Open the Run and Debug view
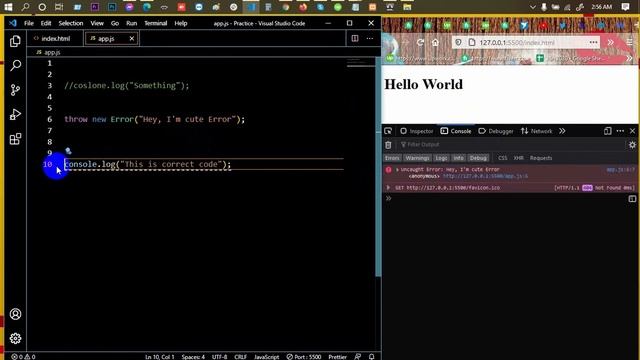The width and height of the screenshot is (640, 360). 16,114
